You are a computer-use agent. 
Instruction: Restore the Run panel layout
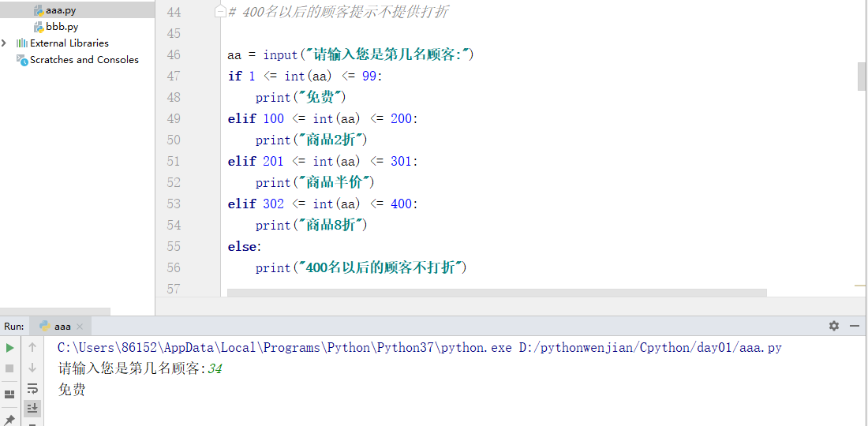(10, 394)
